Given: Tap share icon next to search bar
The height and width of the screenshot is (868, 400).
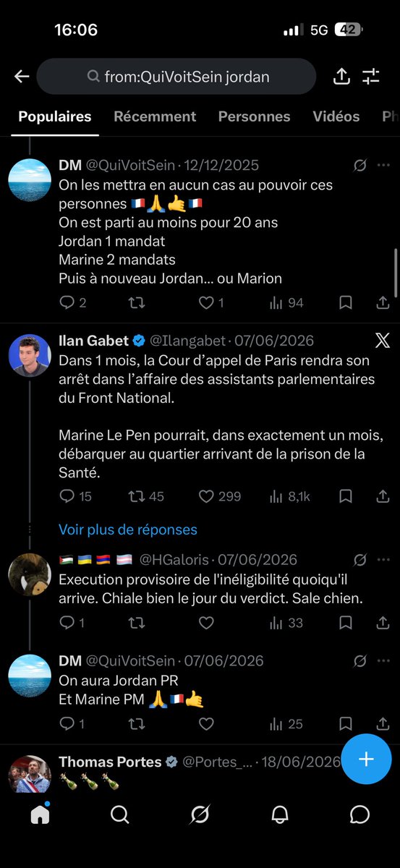Looking at the screenshot, I should pyautogui.click(x=341, y=76).
